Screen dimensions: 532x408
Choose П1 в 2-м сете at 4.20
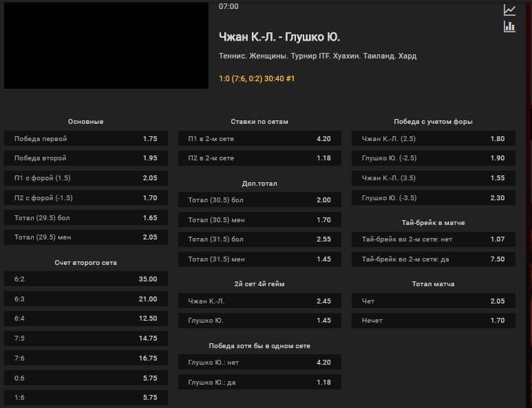259,139
